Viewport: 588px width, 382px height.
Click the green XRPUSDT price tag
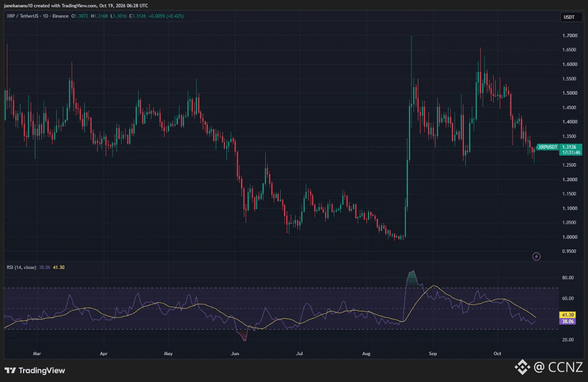547,147
